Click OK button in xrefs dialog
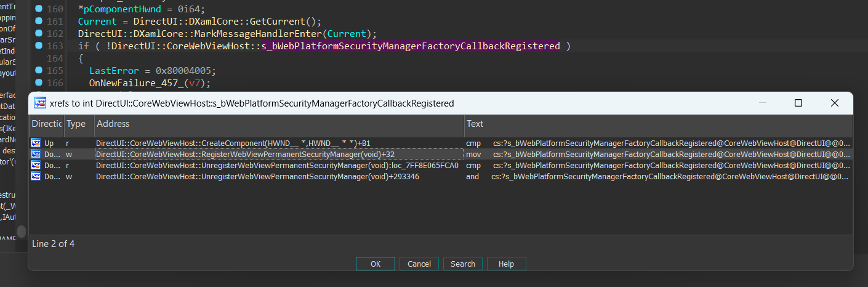 (376, 264)
